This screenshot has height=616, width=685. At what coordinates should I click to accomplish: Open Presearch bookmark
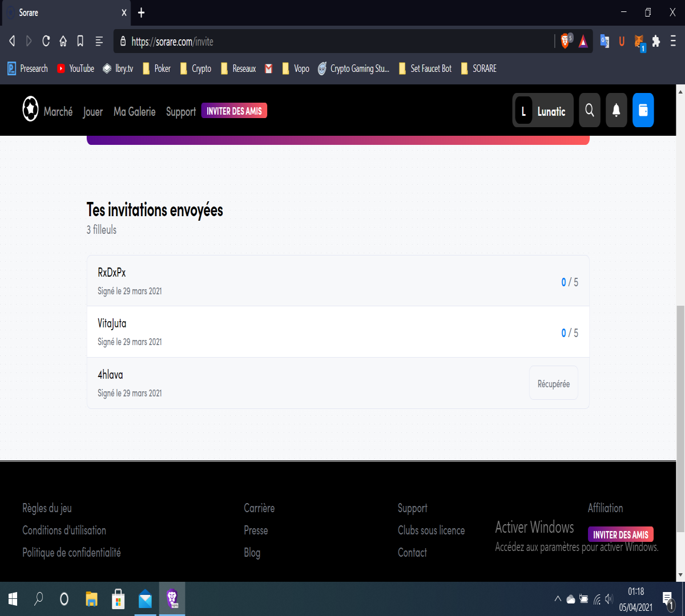click(x=27, y=68)
